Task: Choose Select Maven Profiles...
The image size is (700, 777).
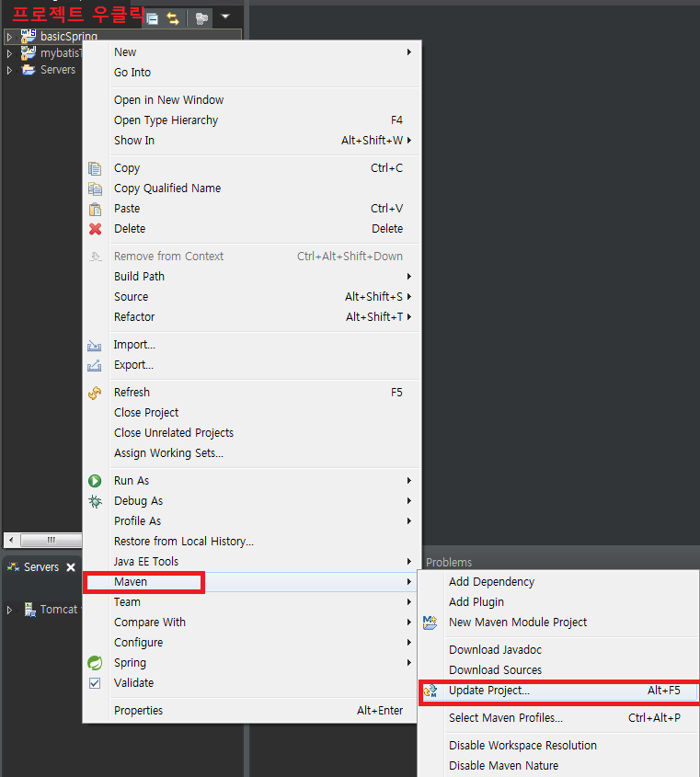Action: pyautogui.click(x=558, y=718)
